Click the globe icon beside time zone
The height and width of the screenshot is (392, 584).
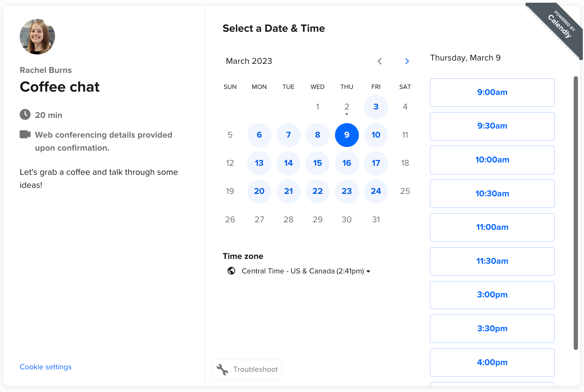coord(231,271)
